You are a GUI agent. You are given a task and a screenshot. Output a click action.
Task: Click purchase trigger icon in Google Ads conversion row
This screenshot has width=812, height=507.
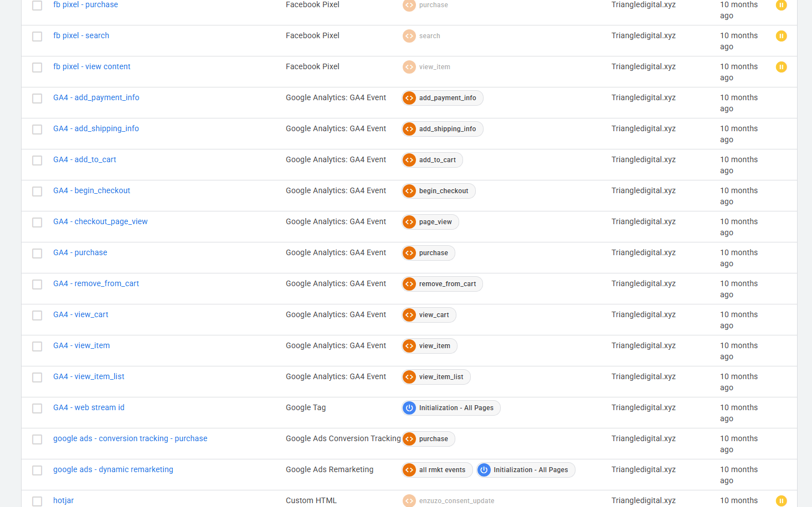pos(409,439)
